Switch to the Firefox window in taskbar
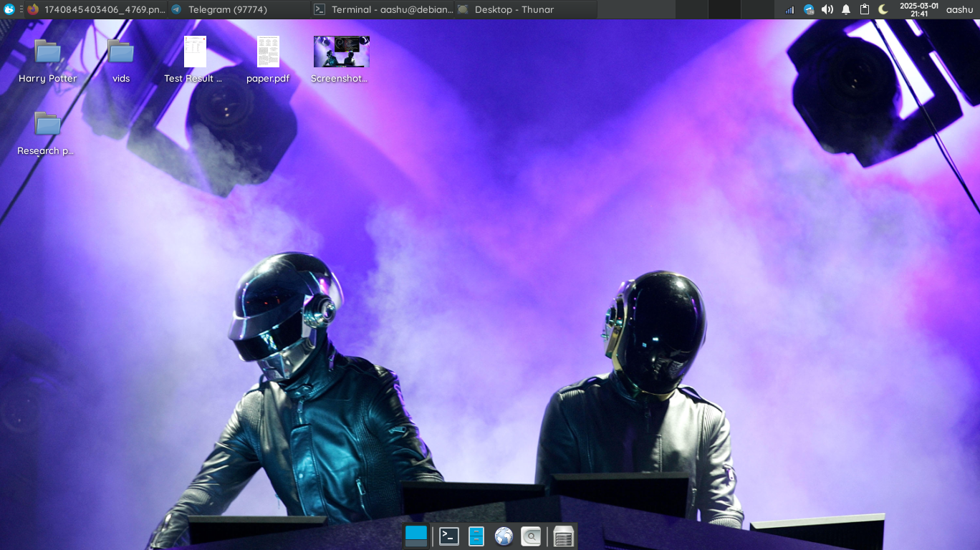 [x=96, y=10]
